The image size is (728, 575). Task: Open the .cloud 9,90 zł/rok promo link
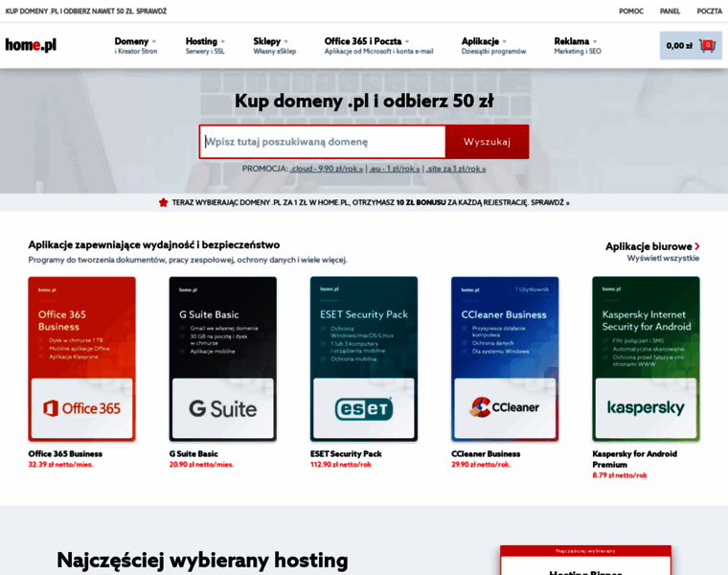click(x=327, y=169)
